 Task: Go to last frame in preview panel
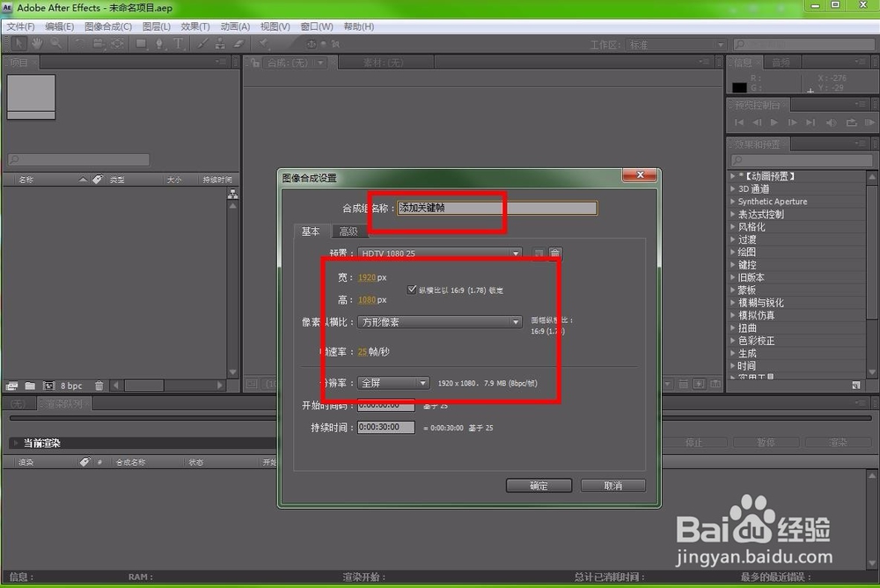click(x=810, y=122)
